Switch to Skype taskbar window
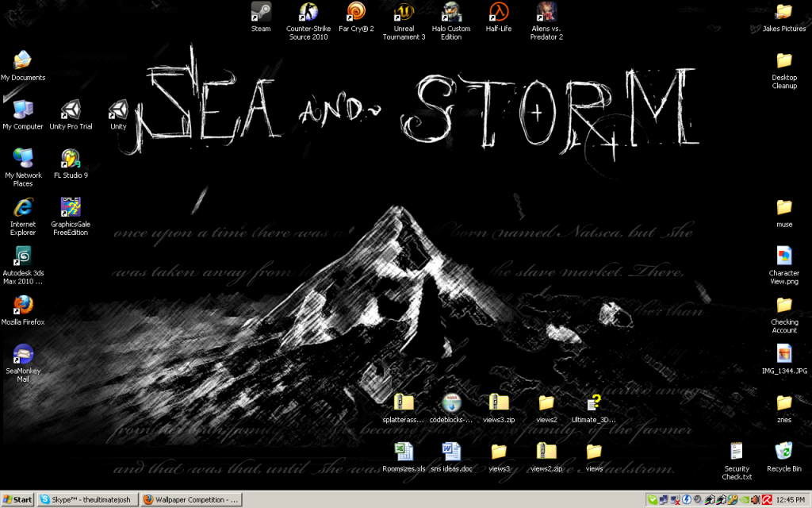The width and height of the screenshot is (812, 508). (x=87, y=499)
